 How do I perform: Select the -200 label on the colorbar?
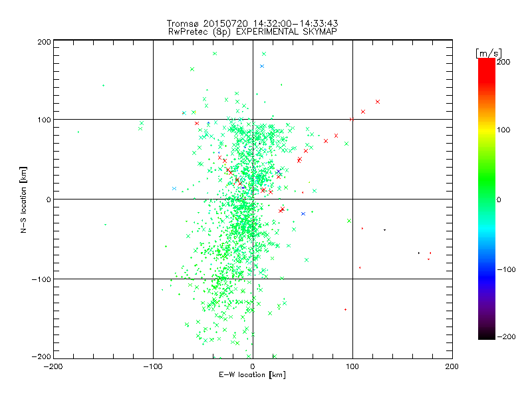click(506, 336)
